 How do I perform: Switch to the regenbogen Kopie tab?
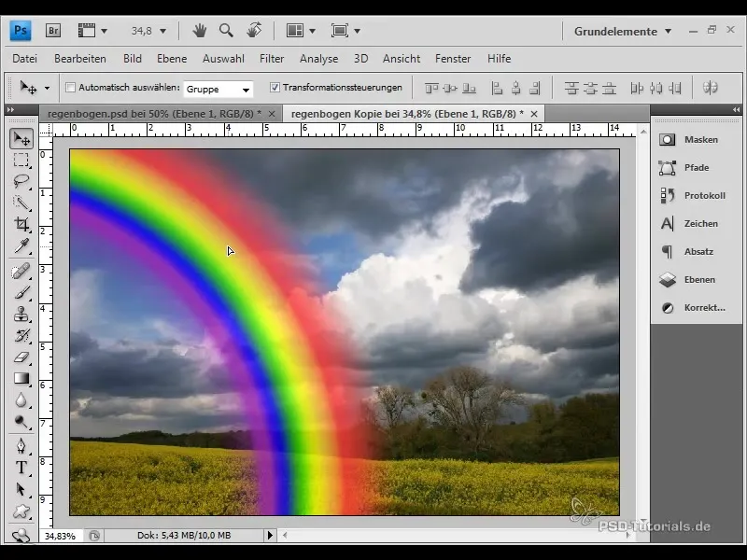point(407,114)
